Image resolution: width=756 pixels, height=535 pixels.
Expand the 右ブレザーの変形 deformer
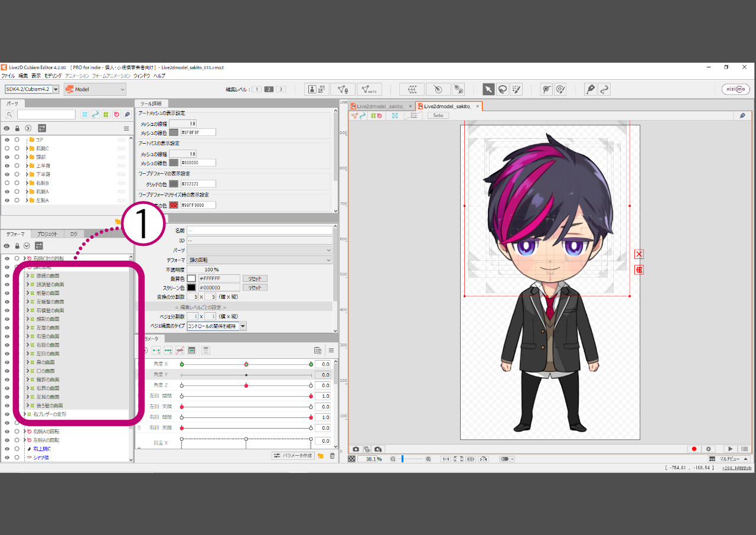pos(24,414)
